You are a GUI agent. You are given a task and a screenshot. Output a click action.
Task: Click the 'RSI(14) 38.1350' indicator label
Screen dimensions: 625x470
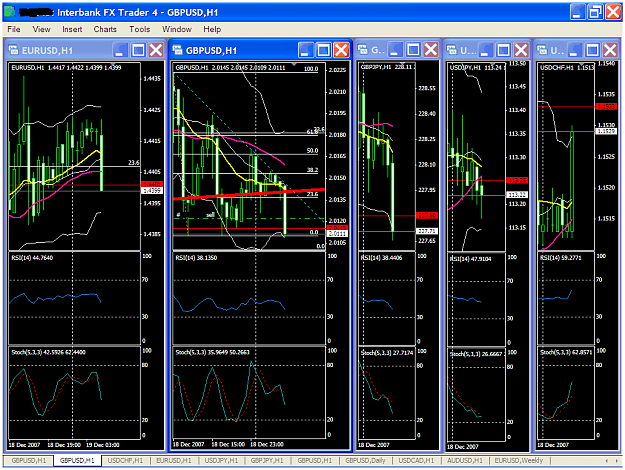(196, 258)
